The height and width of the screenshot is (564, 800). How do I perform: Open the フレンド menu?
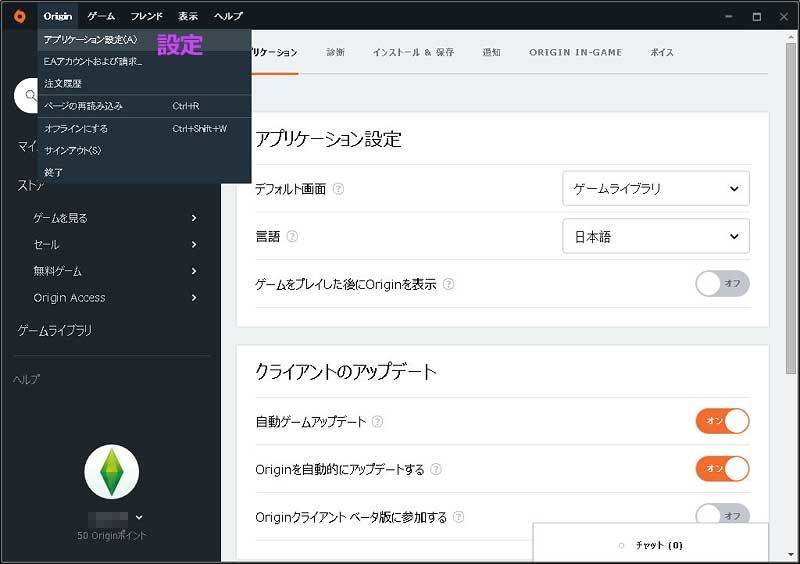146,16
